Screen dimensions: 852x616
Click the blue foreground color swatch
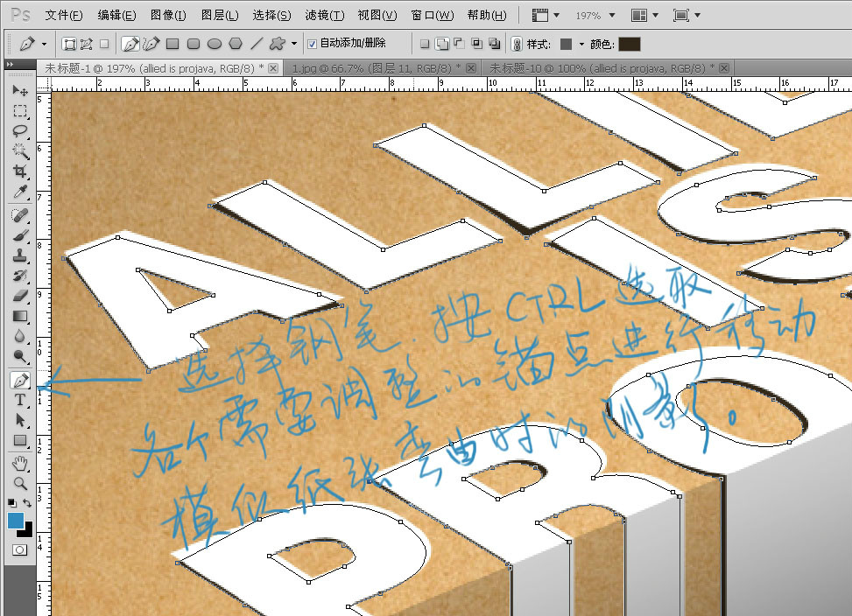(16, 520)
